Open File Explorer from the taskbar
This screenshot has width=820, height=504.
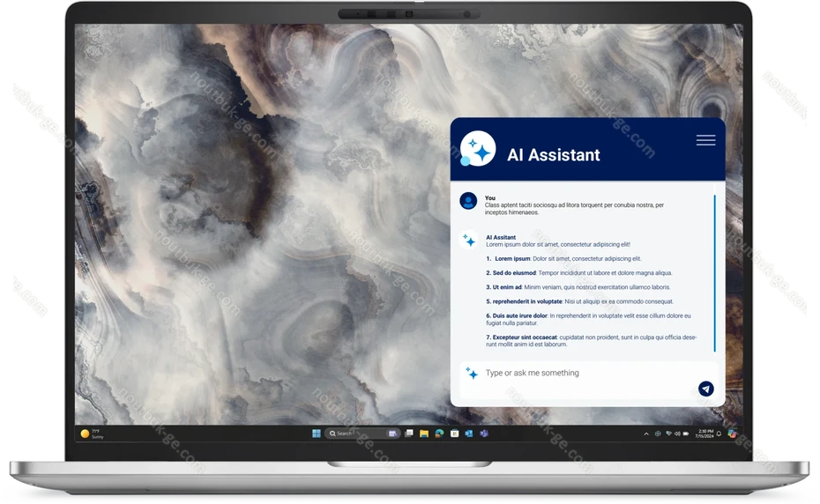point(424,434)
